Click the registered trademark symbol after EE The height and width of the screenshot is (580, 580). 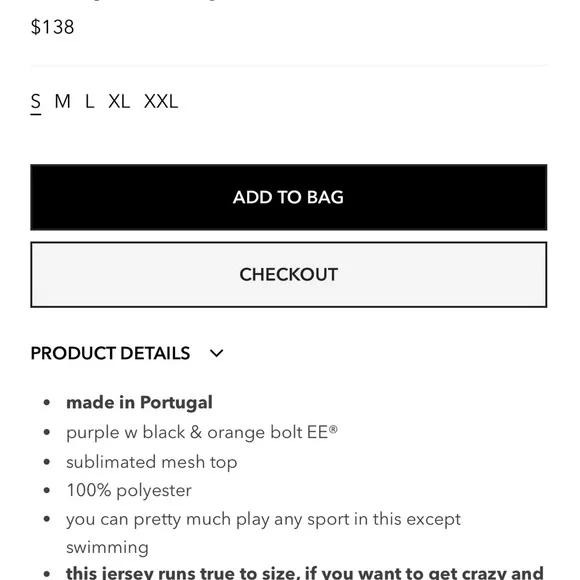pyautogui.click(x=333, y=429)
